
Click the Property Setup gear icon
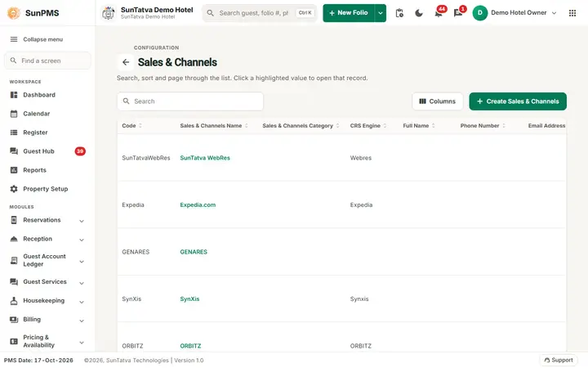14,189
